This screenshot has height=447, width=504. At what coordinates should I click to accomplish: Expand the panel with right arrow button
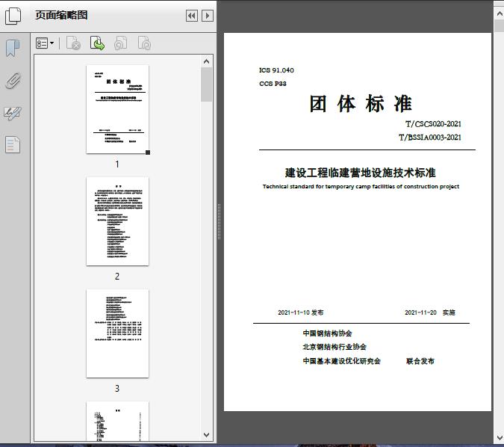tap(207, 16)
